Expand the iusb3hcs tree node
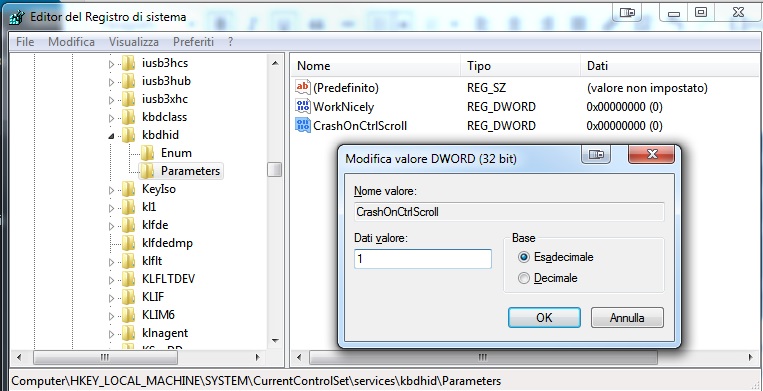 pos(111,64)
